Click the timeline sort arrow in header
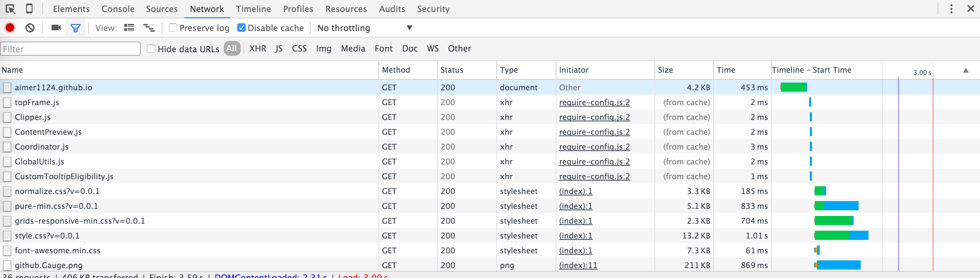Image resolution: width=980 pixels, height=278 pixels. click(966, 70)
